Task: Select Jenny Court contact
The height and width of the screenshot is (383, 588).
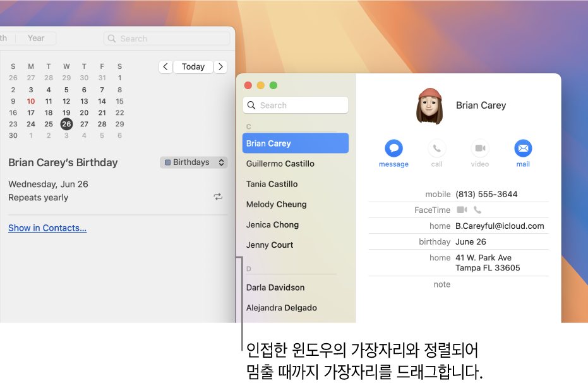Action: coord(296,245)
